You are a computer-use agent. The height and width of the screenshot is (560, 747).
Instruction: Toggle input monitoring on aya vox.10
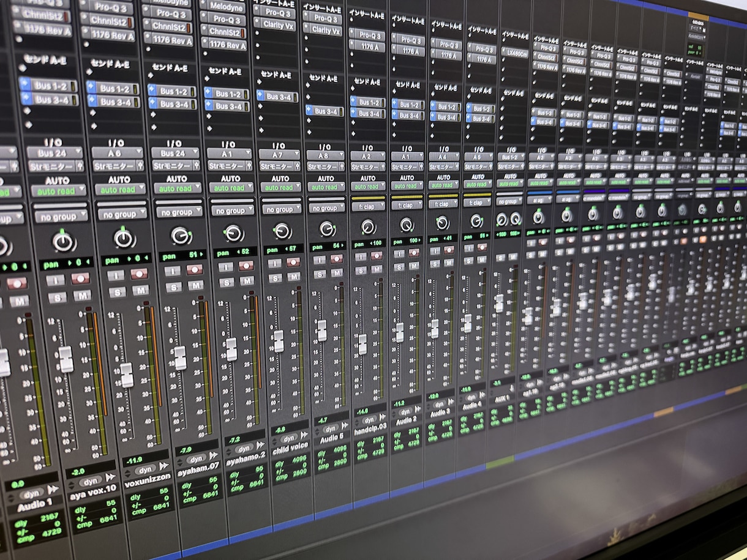coord(55,280)
